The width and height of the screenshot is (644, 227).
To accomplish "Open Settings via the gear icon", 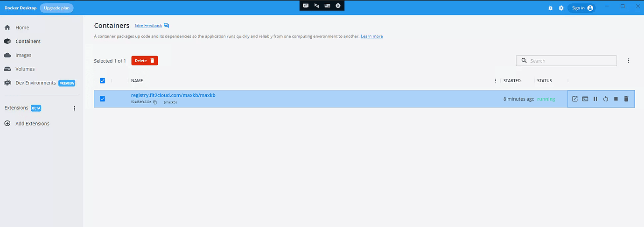I will 561,8.
